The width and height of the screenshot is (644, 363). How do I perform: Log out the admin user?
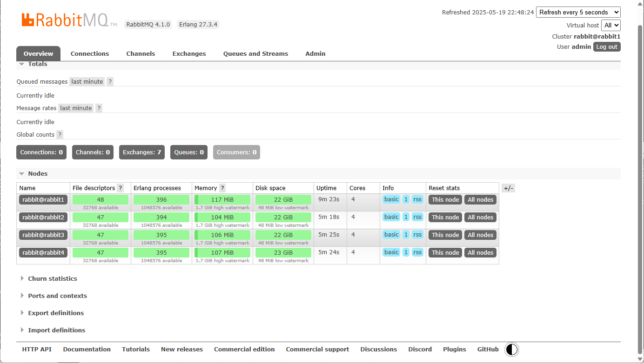coord(607,46)
